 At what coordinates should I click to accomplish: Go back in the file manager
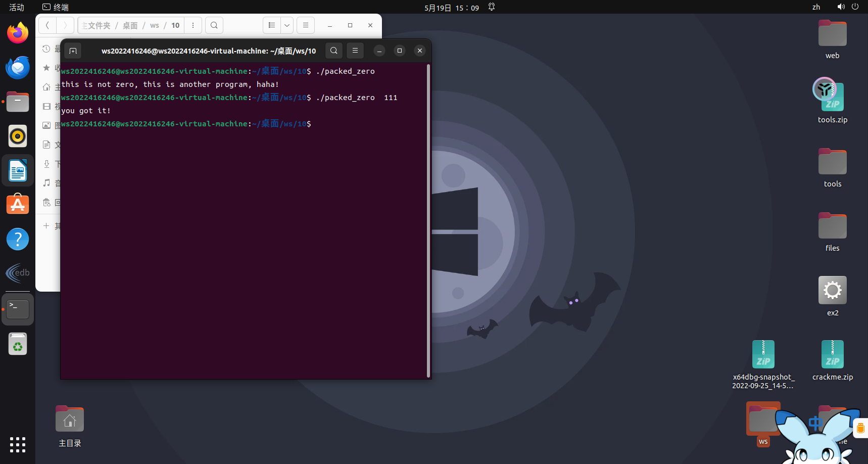(47, 25)
